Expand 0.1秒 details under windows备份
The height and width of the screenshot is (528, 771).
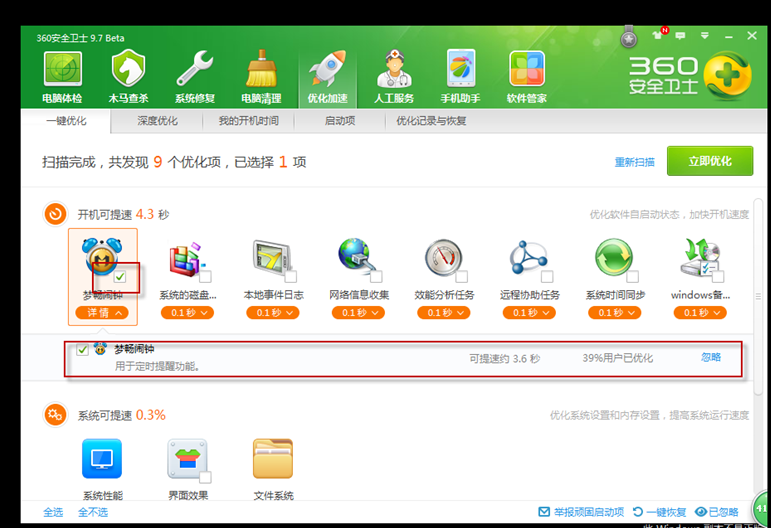700,313
